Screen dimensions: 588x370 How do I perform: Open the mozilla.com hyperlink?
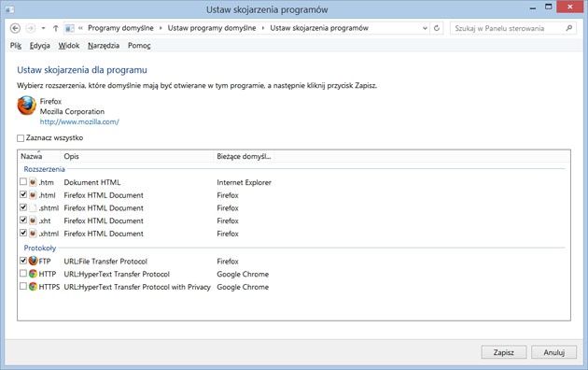click(x=79, y=122)
